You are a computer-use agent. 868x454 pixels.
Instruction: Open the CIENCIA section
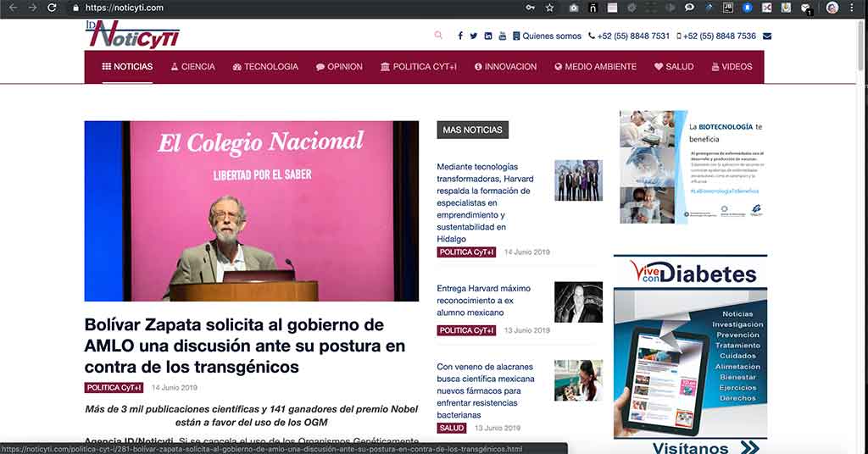click(x=192, y=67)
